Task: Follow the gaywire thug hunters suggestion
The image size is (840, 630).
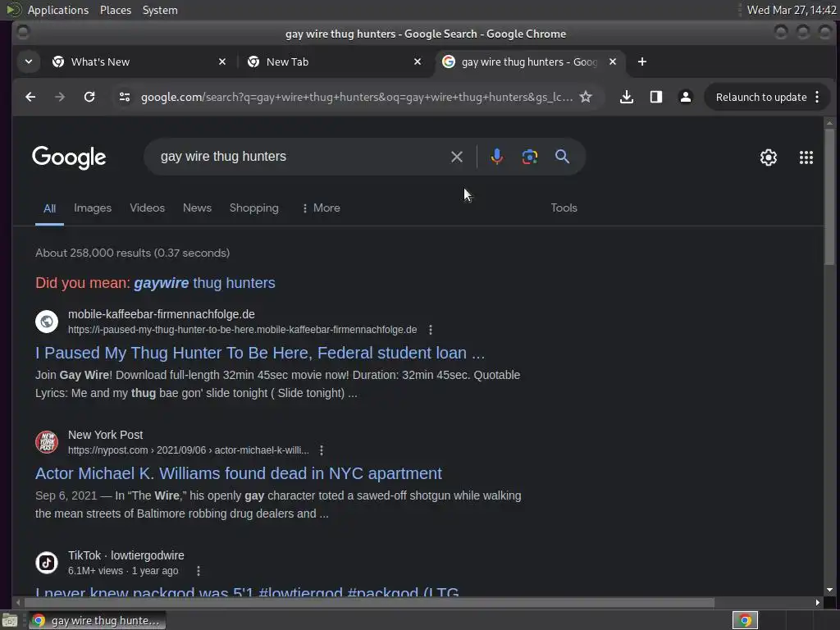Action: 204,283
